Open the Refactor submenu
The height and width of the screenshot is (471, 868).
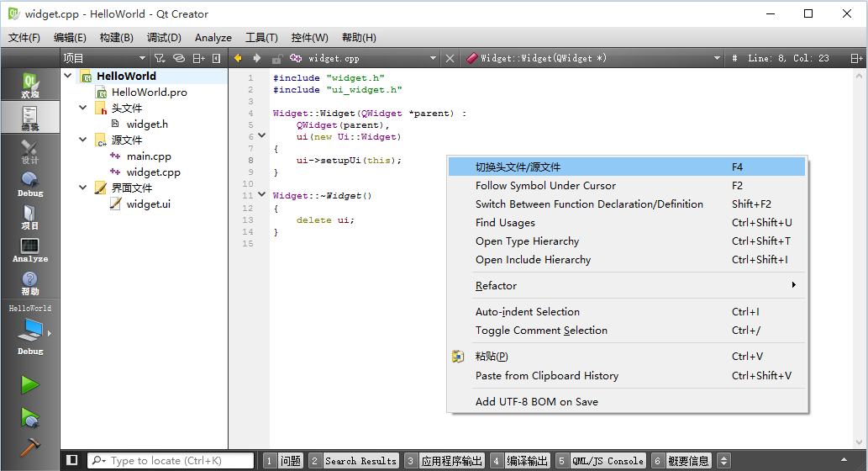(x=627, y=286)
